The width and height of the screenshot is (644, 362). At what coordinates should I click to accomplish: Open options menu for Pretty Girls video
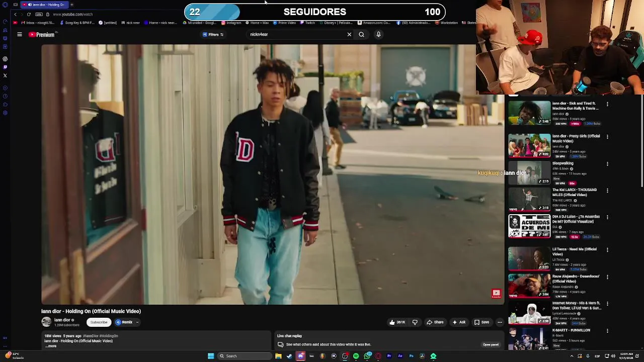(x=607, y=137)
